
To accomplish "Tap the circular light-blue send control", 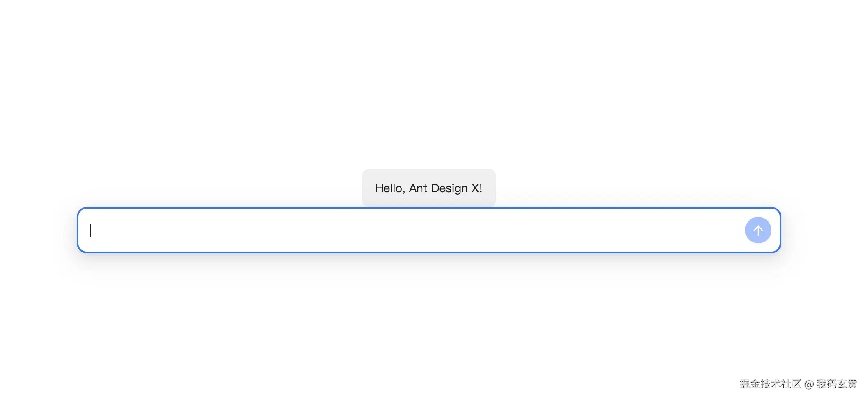I will pos(758,230).
